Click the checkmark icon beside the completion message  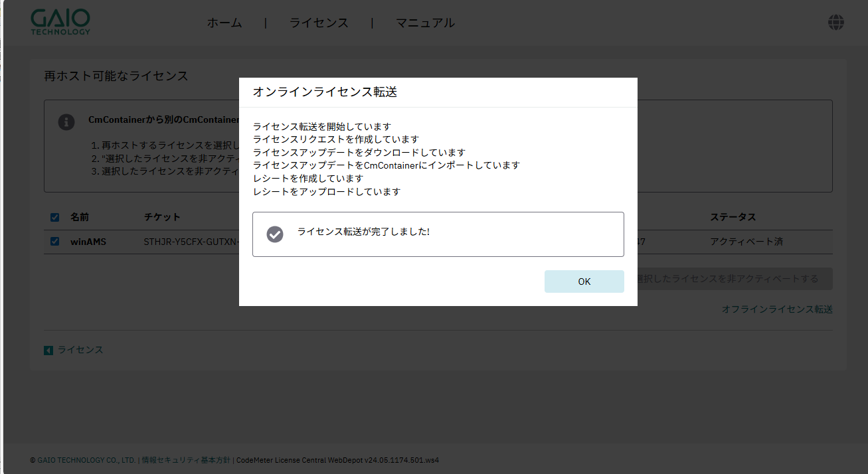tap(274, 234)
